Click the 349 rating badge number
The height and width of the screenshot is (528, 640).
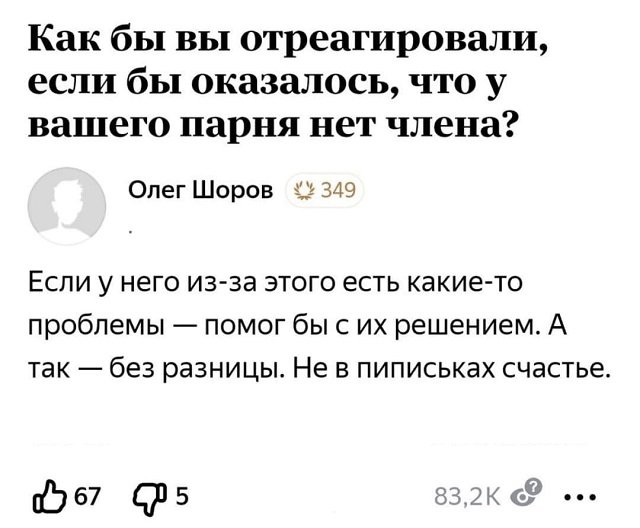point(338,190)
